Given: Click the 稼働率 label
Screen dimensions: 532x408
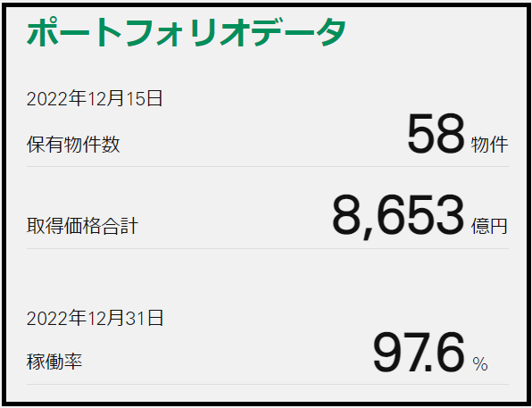Looking at the screenshot, I should pos(54,362).
